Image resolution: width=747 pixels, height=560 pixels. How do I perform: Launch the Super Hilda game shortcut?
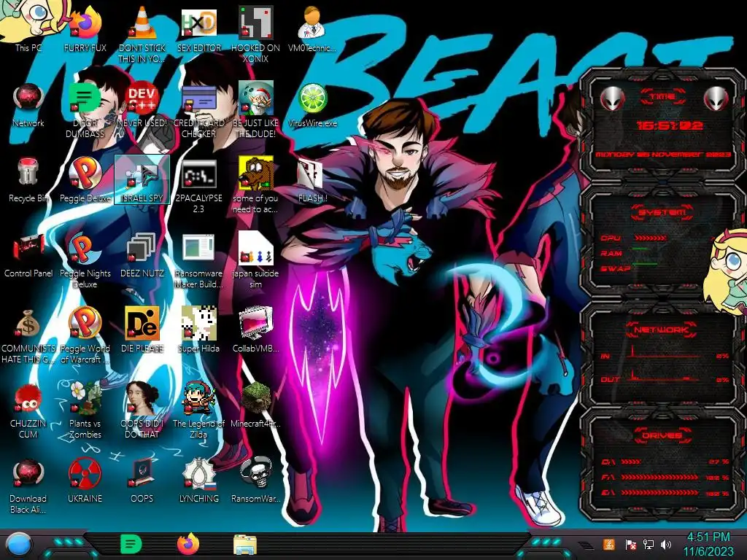198,330
